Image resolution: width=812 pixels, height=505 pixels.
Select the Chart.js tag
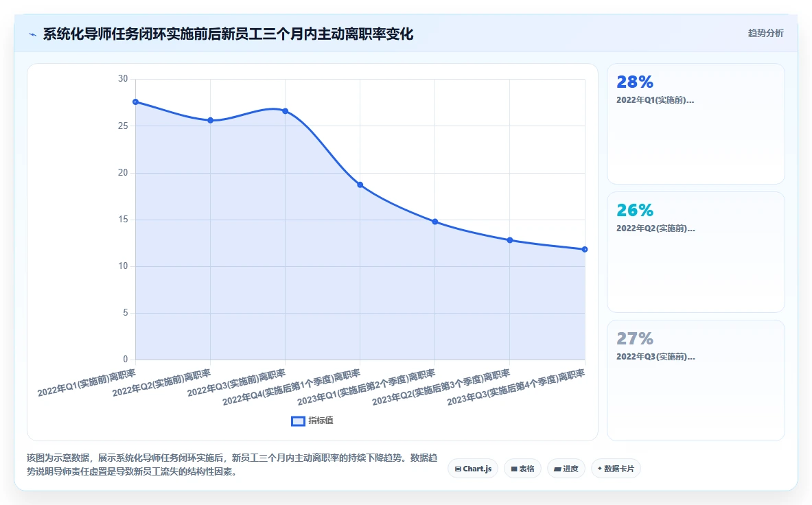[473, 469]
